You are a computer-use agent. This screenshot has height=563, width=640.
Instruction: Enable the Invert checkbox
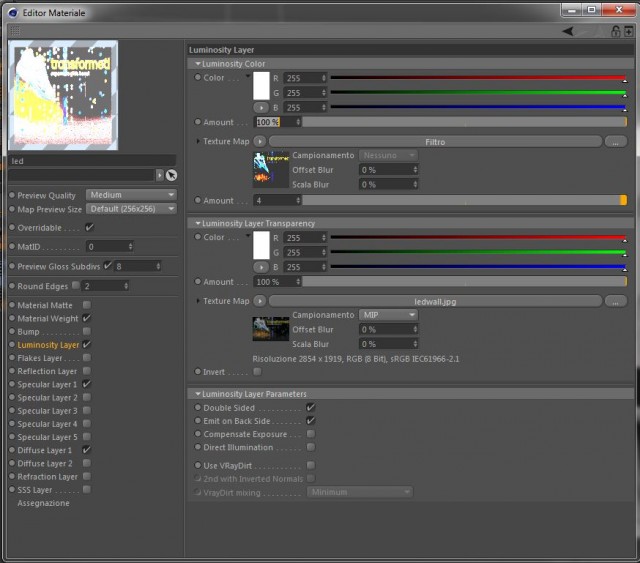click(257, 372)
